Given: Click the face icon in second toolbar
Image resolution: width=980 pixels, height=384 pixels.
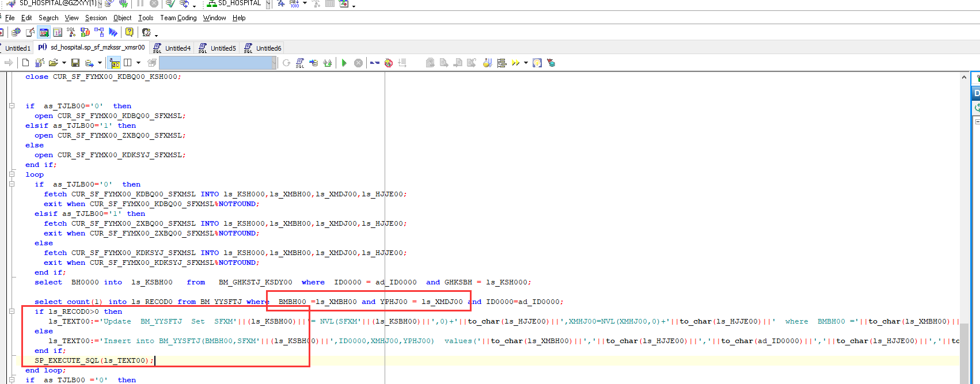Looking at the screenshot, I should coord(146,33).
